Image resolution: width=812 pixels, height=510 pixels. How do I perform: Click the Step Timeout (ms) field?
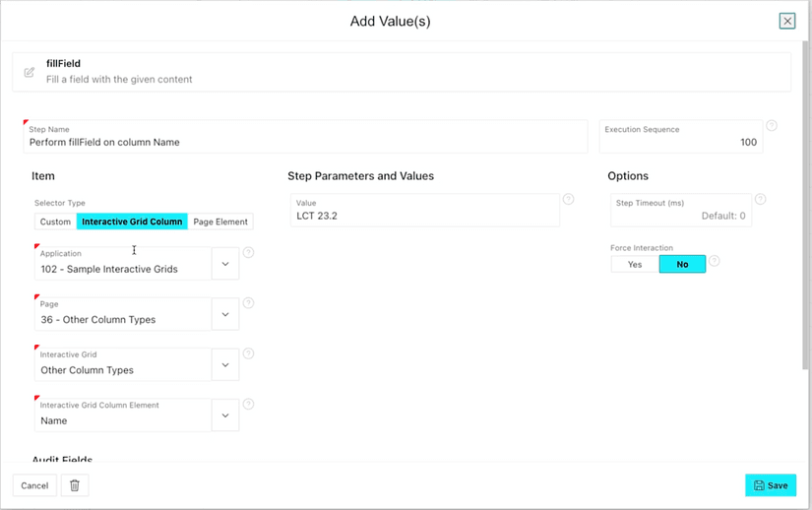click(681, 211)
